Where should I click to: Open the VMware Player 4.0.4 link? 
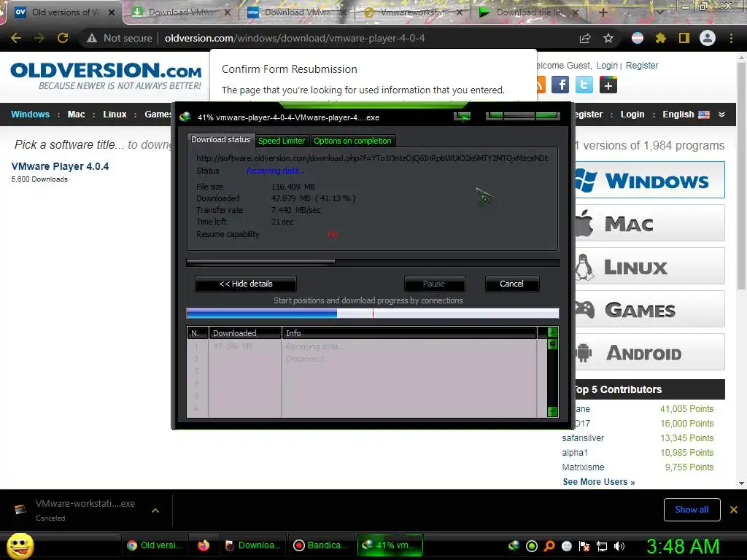(x=60, y=166)
